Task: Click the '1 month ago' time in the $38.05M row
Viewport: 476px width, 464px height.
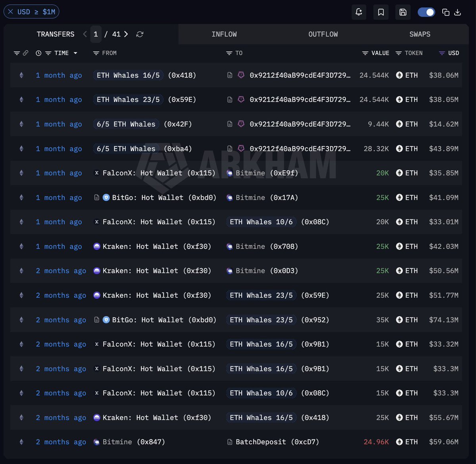Action: point(59,100)
